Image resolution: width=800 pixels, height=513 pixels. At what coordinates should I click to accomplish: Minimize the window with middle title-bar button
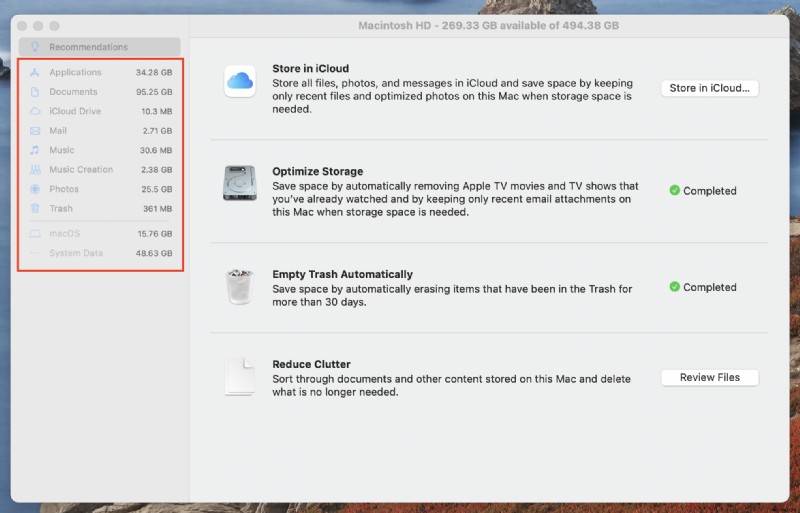[x=38, y=26]
